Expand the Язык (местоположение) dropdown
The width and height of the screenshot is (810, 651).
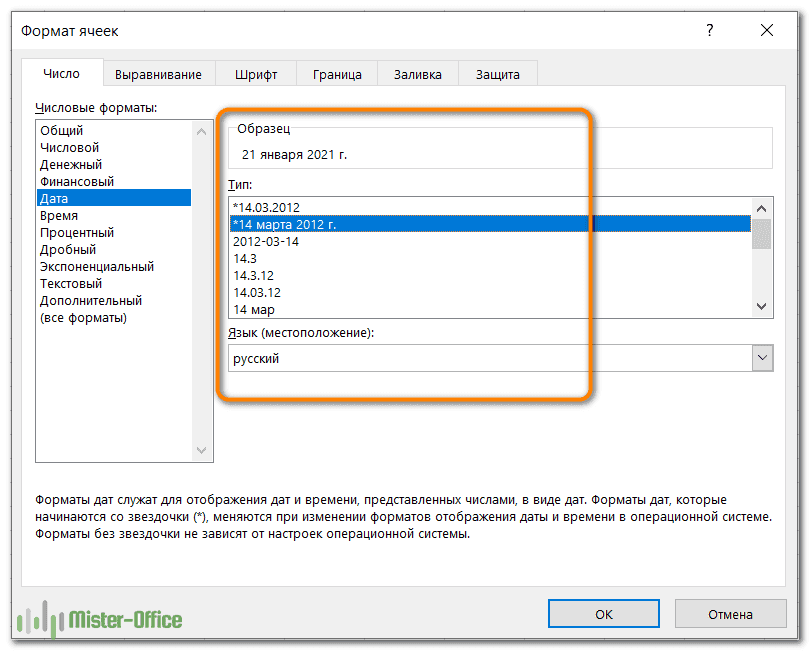762,358
